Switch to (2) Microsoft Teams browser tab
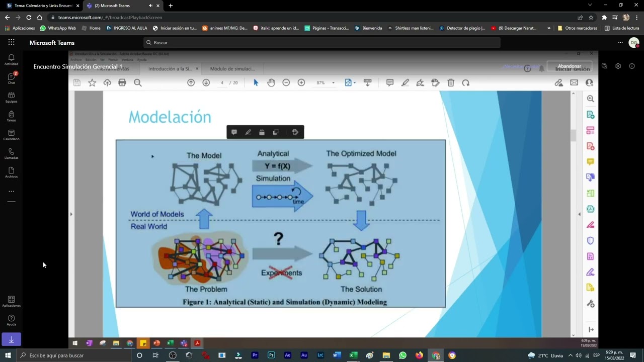The image size is (644, 362). pos(121,6)
